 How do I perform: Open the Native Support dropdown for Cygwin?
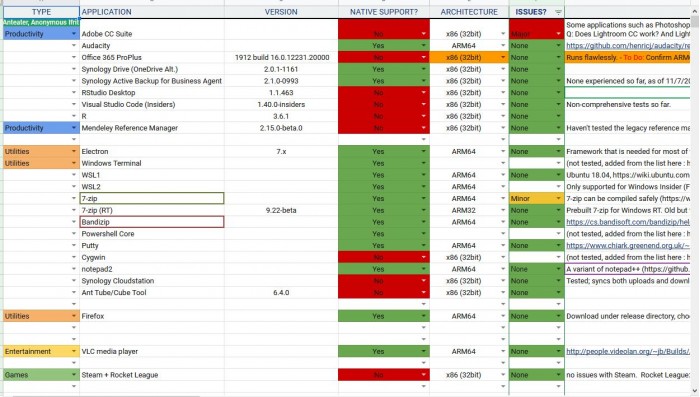coord(423,257)
